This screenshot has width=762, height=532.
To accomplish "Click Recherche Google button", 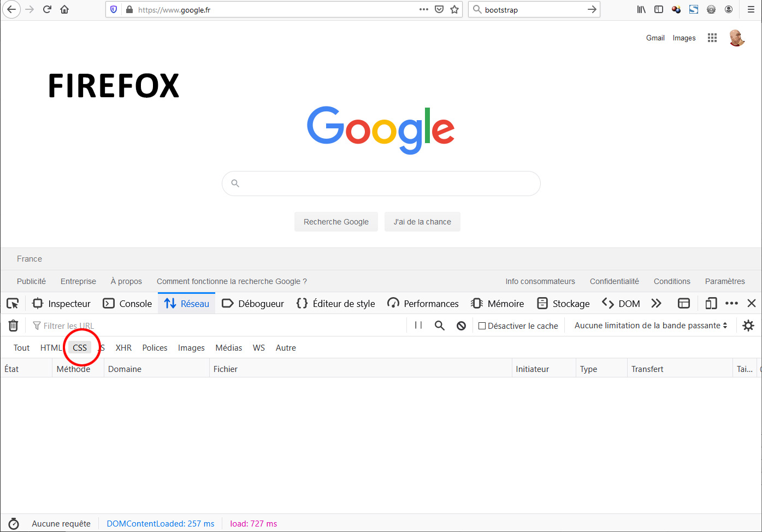I will pyautogui.click(x=336, y=222).
